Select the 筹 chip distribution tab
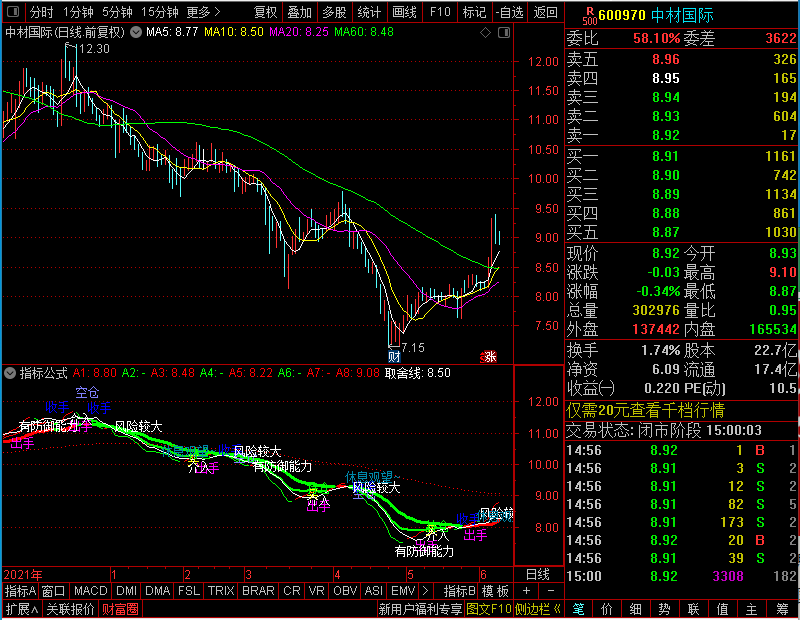The height and width of the screenshot is (620, 800). tap(782, 609)
